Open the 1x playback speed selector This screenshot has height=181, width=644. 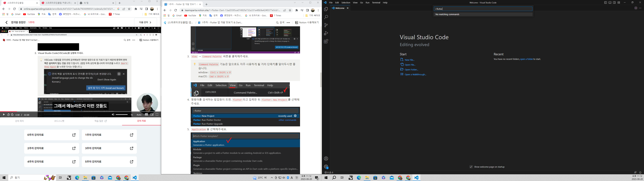pyautogui.click(x=132, y=115)
